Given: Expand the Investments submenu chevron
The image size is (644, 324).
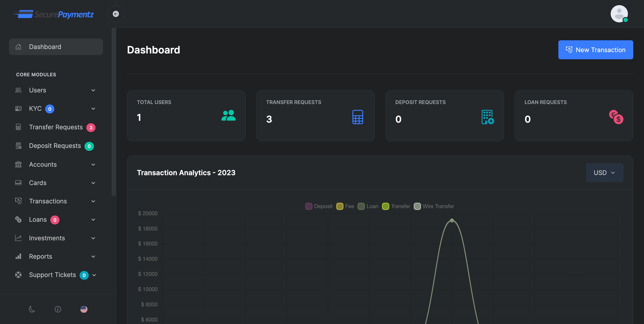Looking at the screenshot, I should pyautogui.click(x=93, y=238).
